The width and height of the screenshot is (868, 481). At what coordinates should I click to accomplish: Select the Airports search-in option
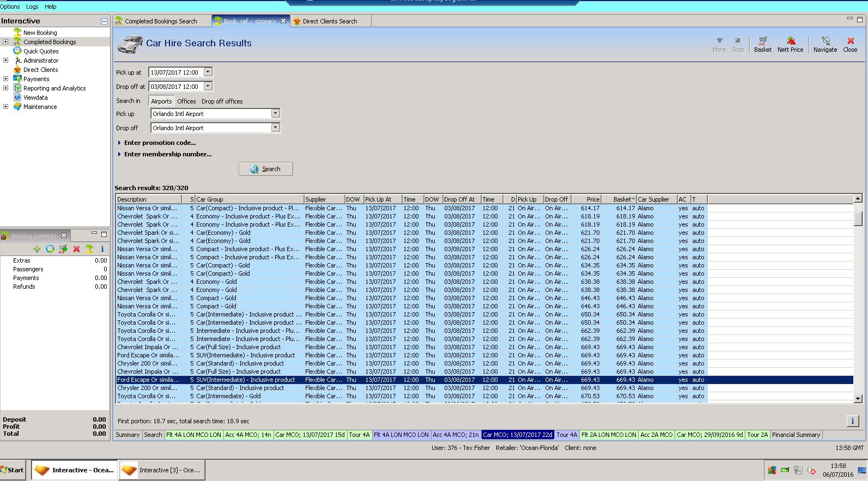[161, 101]
